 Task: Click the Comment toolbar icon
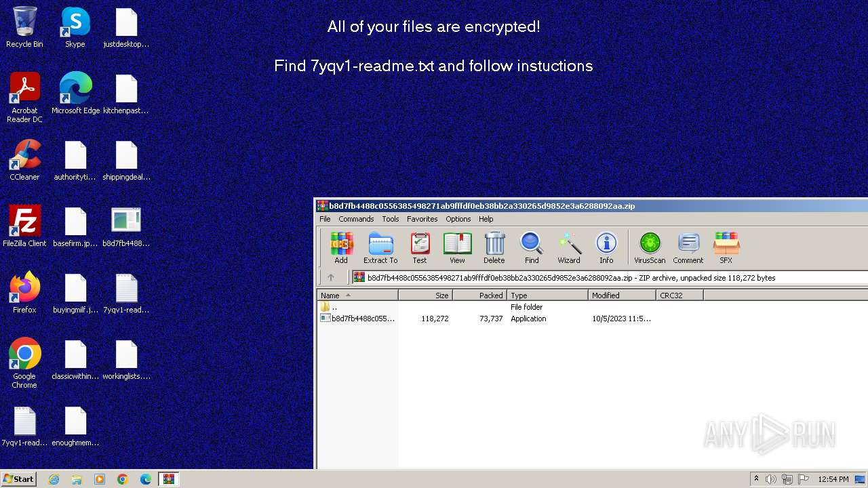pos(688,247)
